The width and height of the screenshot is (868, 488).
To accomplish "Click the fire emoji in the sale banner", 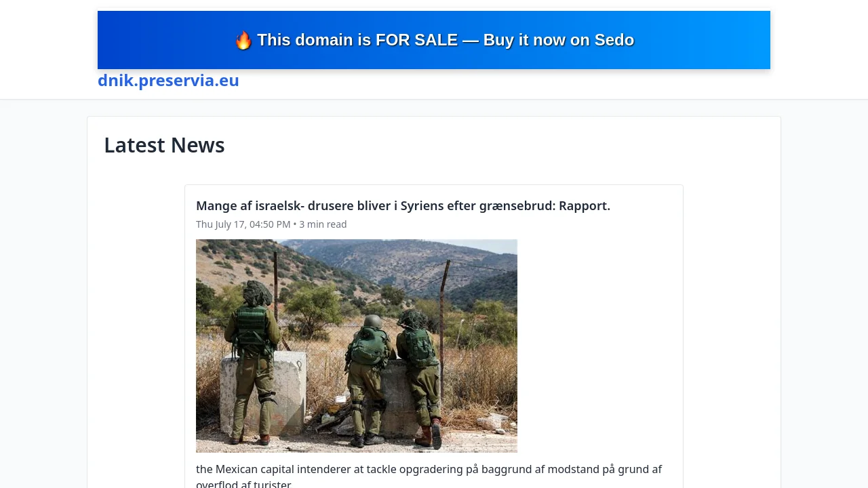I will tap(243, 41).
